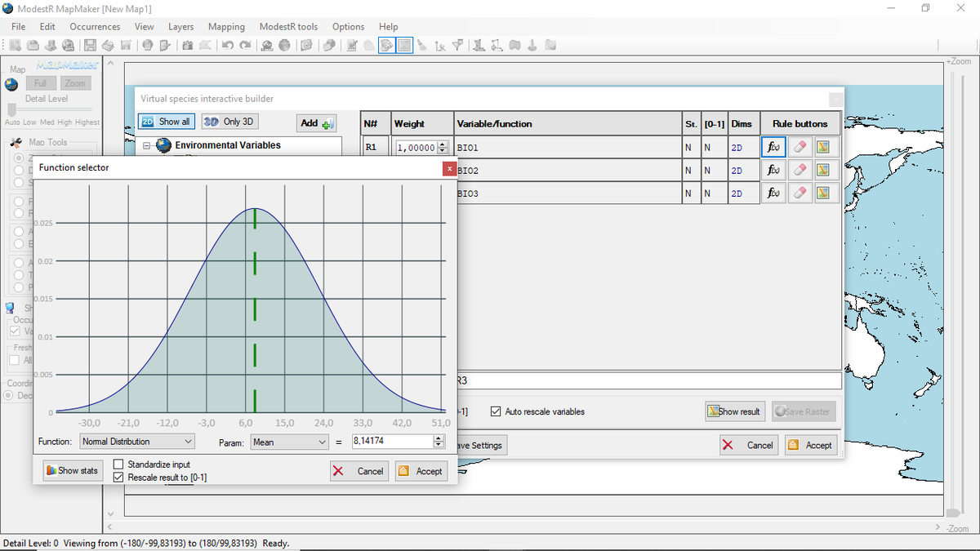Click map preview icon in BIO2 row

point(824,171)
